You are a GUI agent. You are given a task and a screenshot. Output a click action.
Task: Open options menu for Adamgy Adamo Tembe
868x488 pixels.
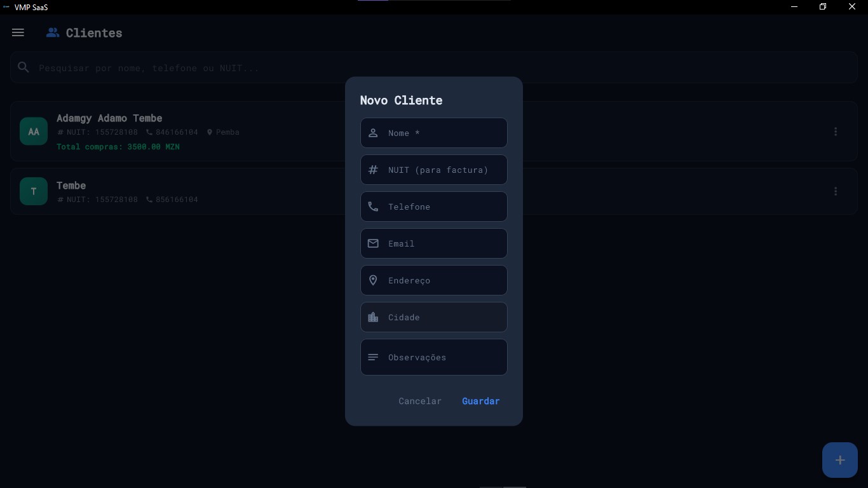(x=836, y=132)
